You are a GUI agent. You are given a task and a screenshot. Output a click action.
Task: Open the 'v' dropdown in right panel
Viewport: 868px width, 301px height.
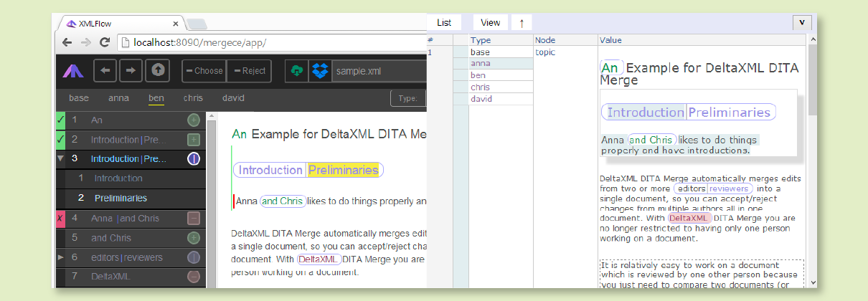coord(802,22)
